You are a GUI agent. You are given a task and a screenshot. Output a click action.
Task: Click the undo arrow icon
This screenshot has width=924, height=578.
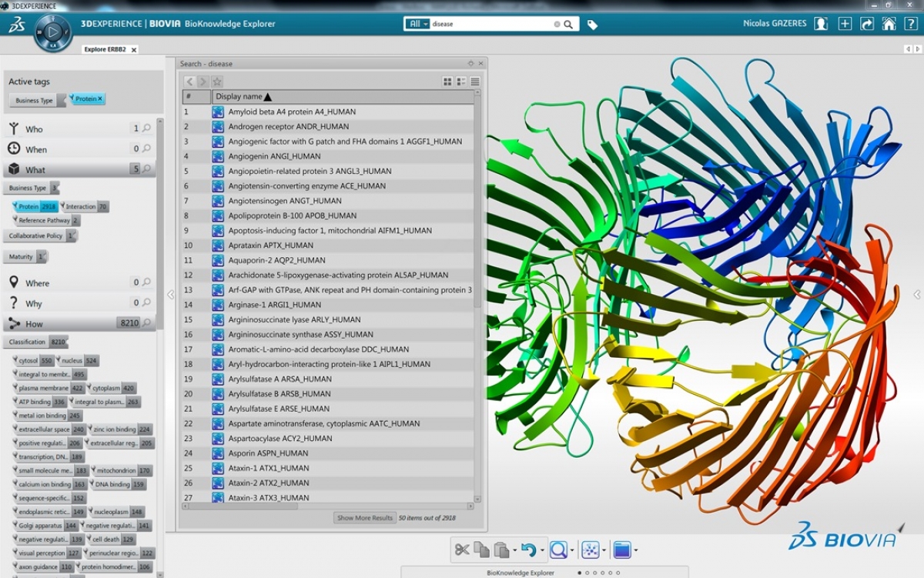[528, 550]
